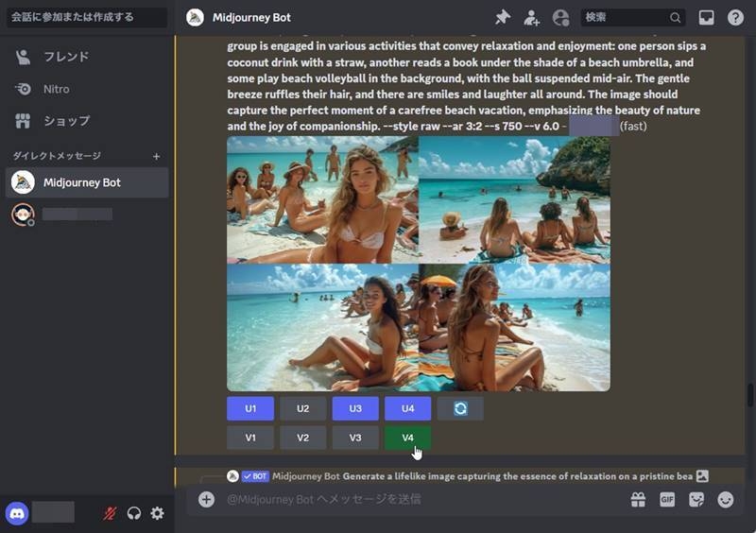Open the emoji picker
This screenshot has width=756, height=533.
pyautogui.click(x=726, y=499)
